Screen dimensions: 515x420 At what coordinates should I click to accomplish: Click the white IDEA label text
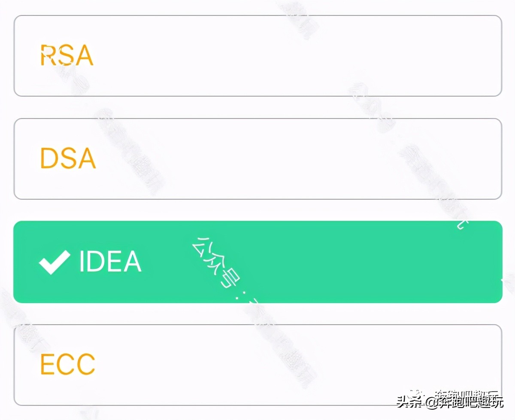tap(110, 262)
